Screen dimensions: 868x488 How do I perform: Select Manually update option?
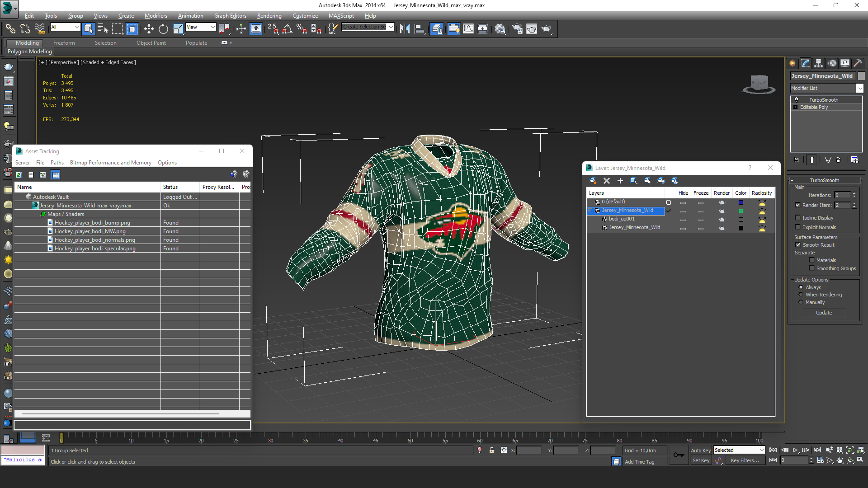[x=801, y=302]
